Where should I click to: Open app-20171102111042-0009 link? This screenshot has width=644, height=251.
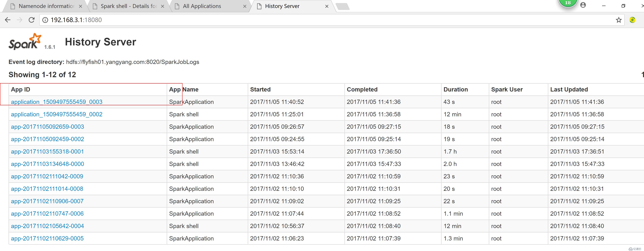pos(47,176)
